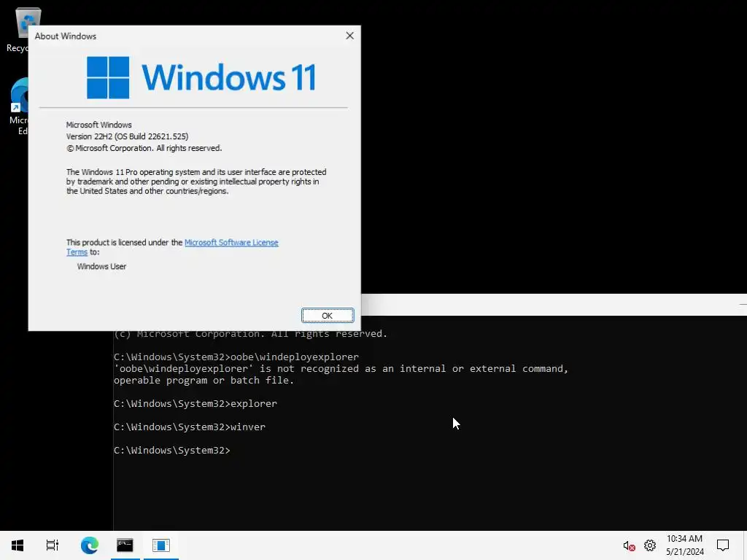Screen dimensions: 747x560
Task: Select the About Windows taskbar button
Action: pos(161,545)
